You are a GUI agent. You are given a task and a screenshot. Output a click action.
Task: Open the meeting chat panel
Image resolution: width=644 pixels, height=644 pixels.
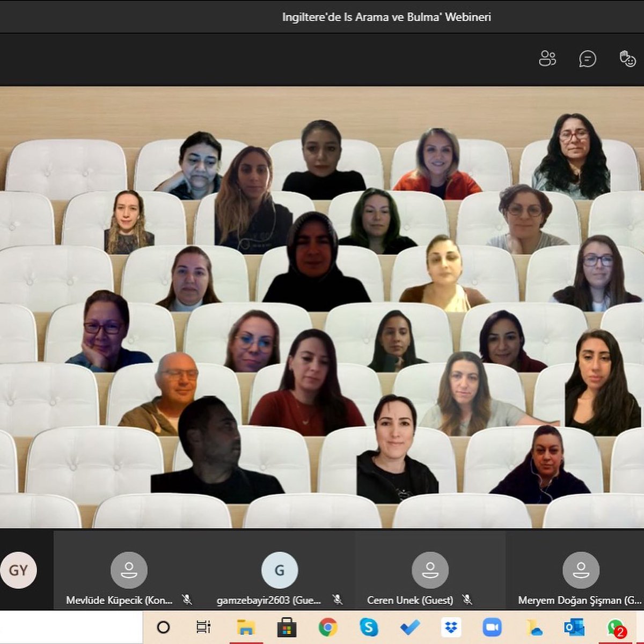[x=586, y=59]
